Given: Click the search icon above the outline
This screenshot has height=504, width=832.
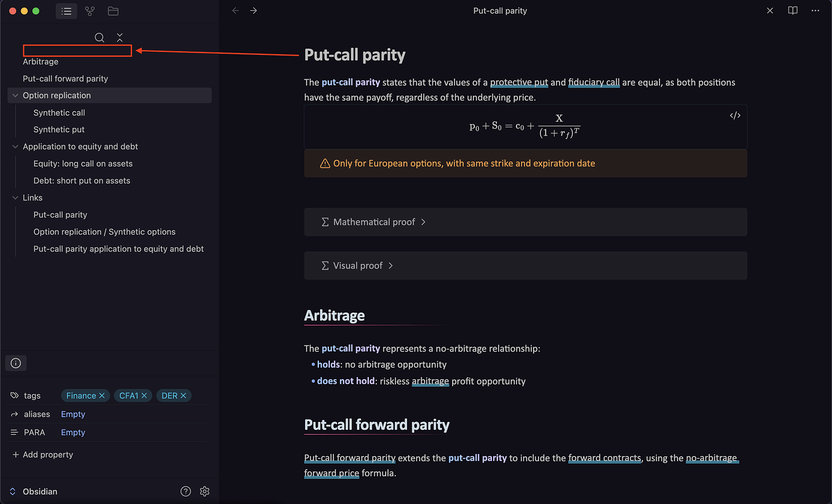Looking at the screenshot, I should [99, 37].
